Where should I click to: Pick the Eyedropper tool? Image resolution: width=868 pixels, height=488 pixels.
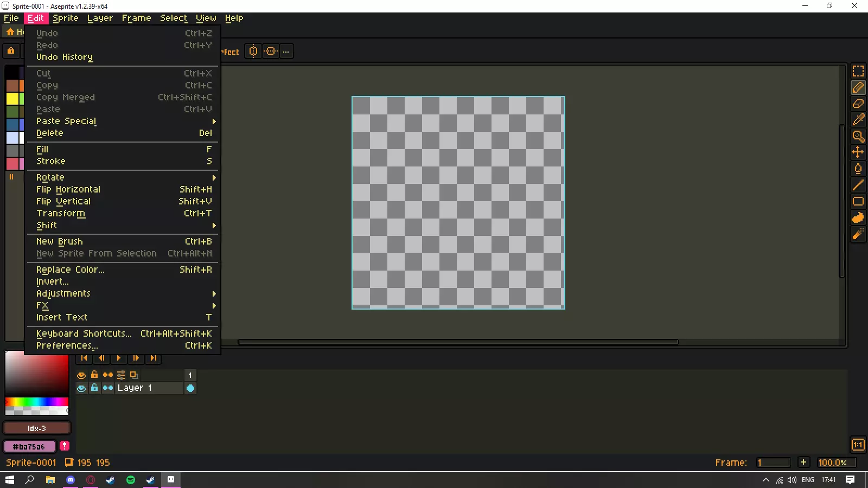tap(858, 120)
